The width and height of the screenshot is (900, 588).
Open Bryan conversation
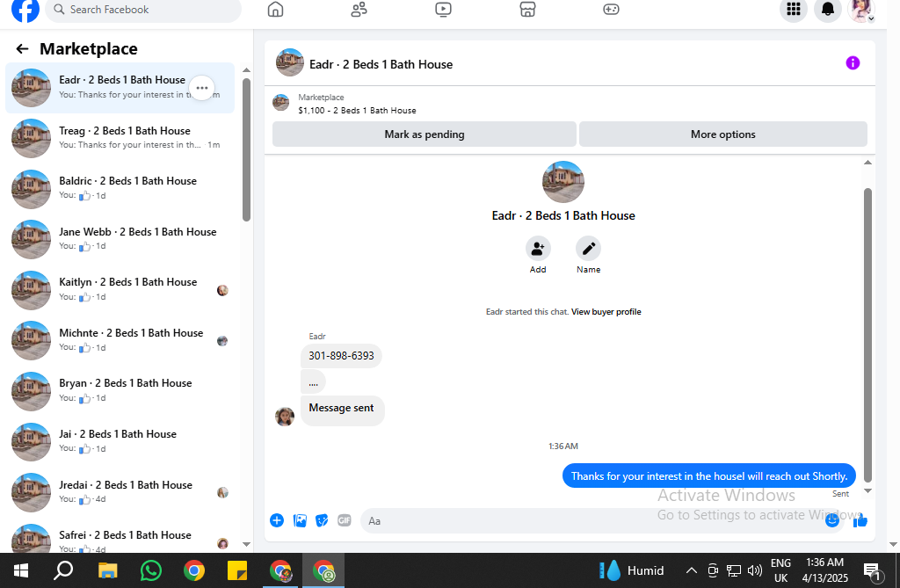click(x=120, y=391)
